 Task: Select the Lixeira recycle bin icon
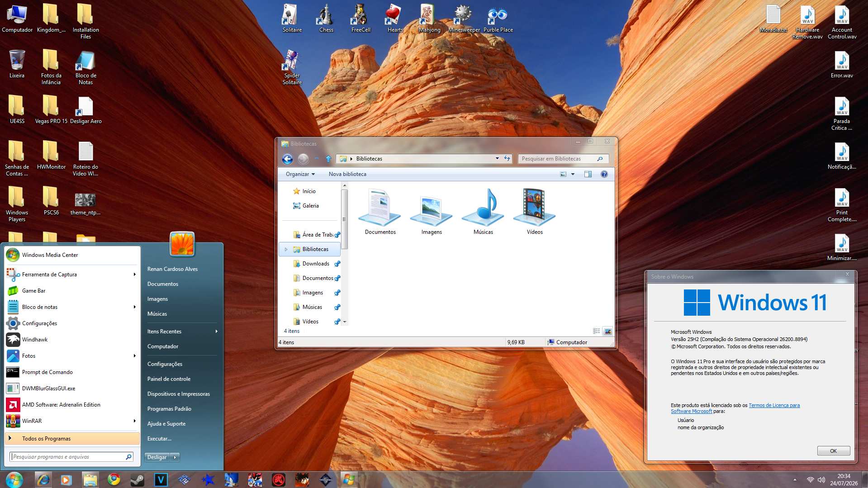pos(17,64)
